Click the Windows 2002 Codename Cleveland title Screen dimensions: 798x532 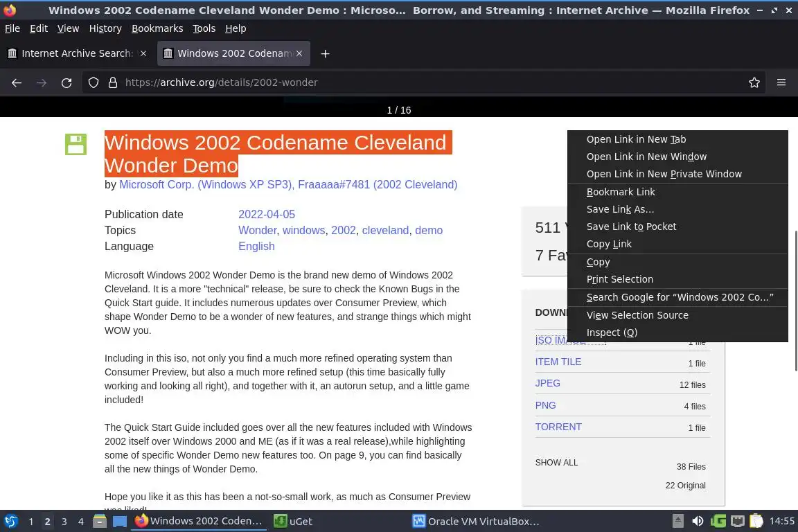[278, 154]
